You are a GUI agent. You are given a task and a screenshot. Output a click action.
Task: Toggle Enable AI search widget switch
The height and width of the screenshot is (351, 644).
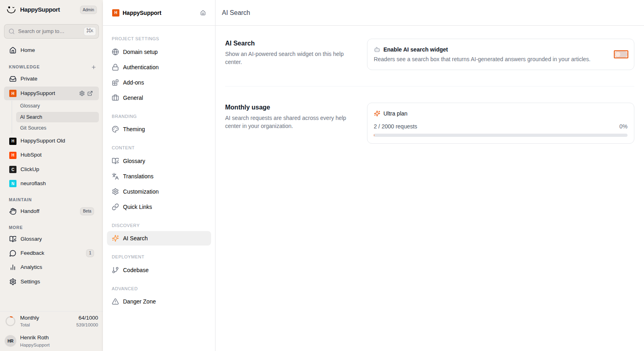621,54
